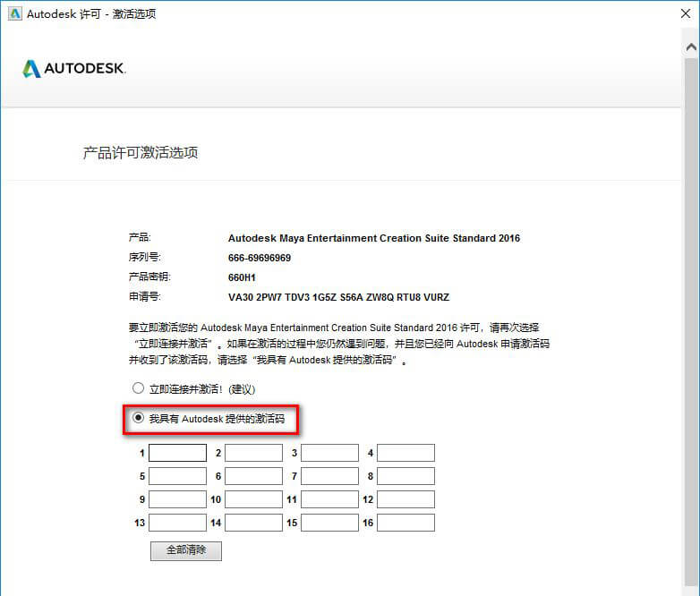Click the '产品密钥:' label
This screenshot has width=700, height=596.
(x=149, y=277)
